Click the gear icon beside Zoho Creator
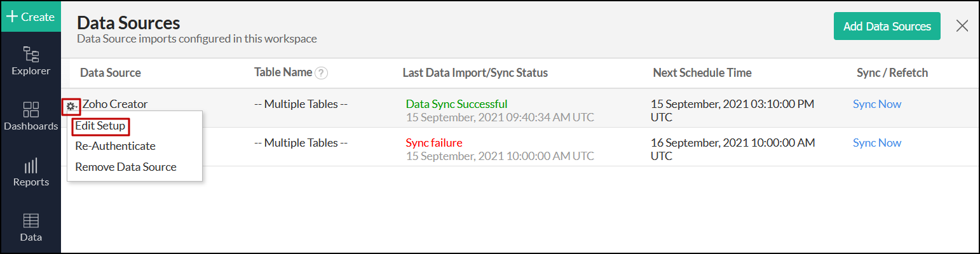The height and width of the screenshot is (254, 980). pyautogui.click(x=71, y=106)
